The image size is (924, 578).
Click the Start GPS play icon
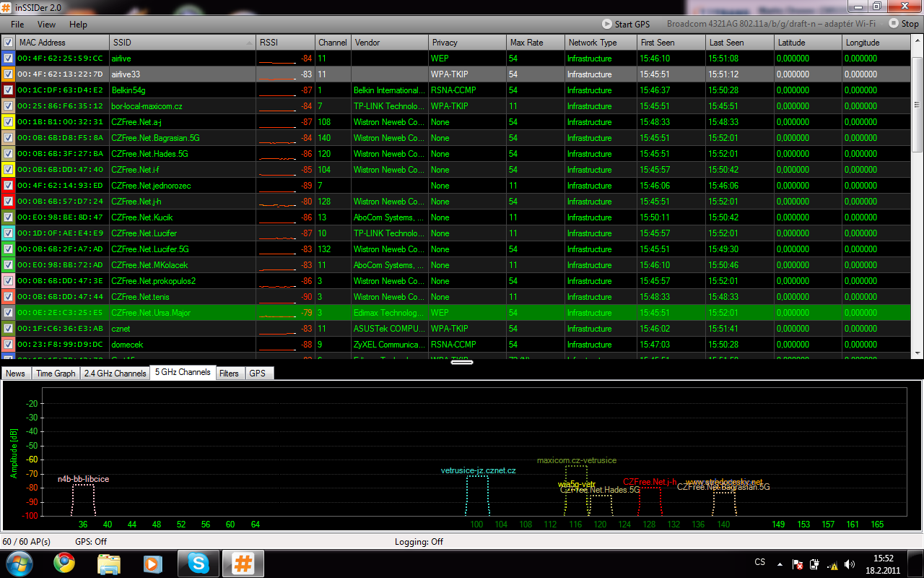[x=607, y=24]
